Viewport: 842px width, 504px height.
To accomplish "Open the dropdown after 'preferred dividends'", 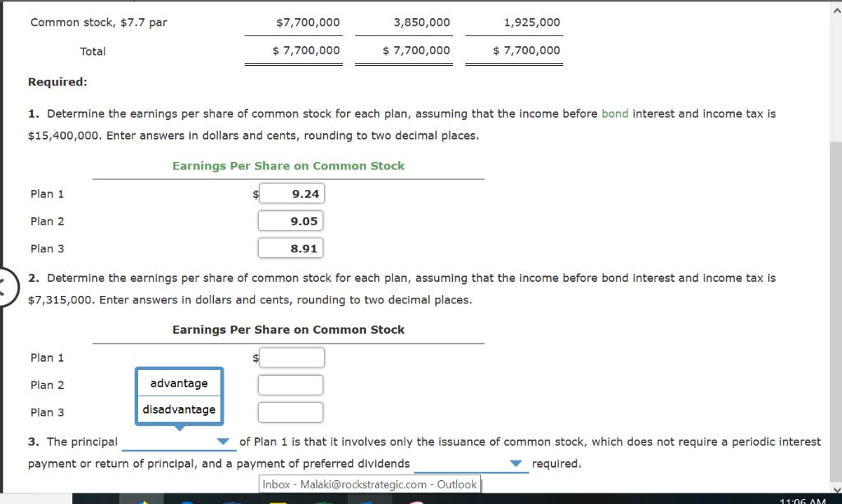I will [x=516, y=463].
